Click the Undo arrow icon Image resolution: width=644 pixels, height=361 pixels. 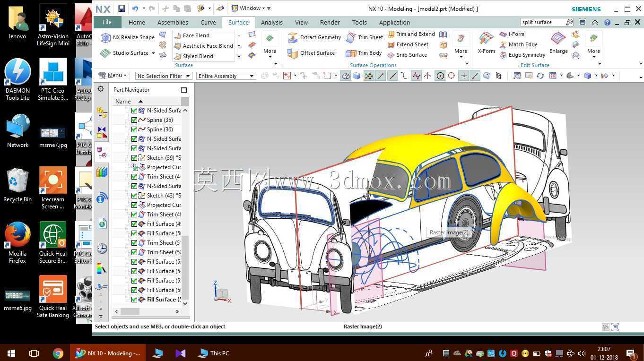tap(135, 9)
